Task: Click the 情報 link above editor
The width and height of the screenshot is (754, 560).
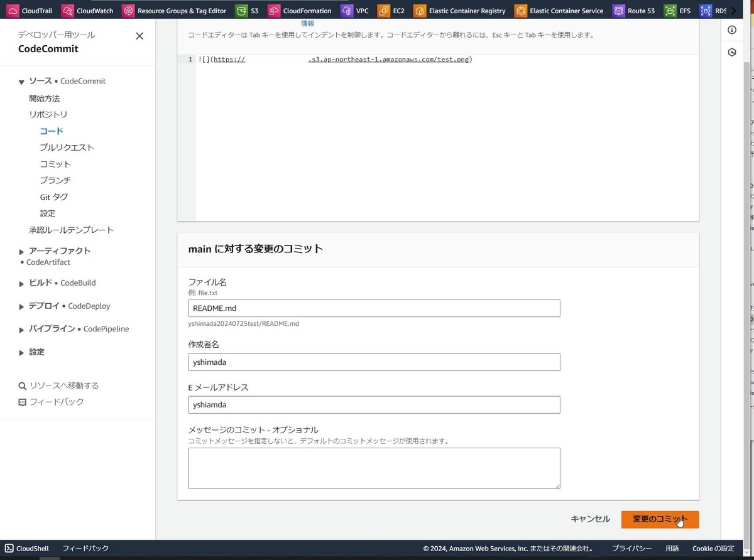Action: 307,23
